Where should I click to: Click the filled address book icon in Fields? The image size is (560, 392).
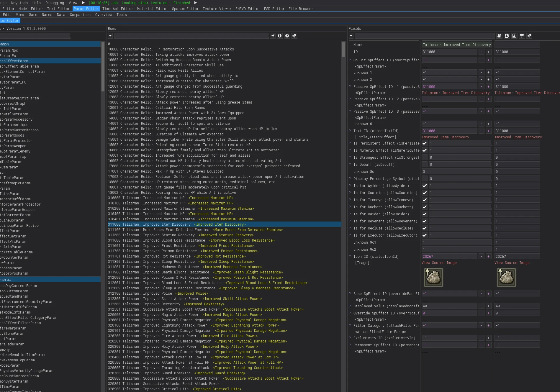(x=507, y=36)
